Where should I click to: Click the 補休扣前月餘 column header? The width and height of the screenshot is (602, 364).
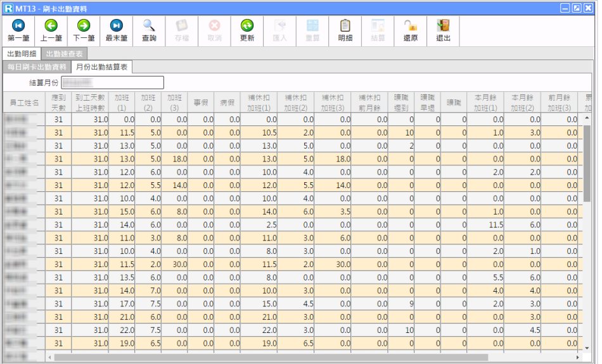(369, 103)
